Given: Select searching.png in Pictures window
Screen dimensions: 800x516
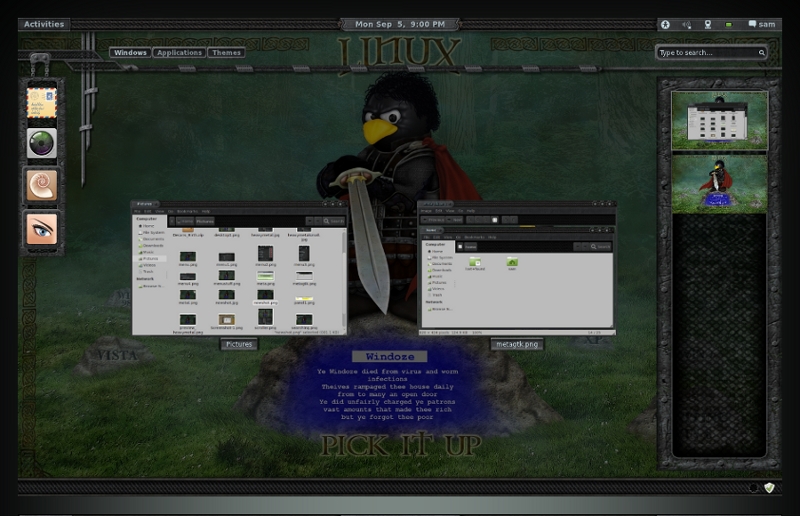Looking at the screenshot, I should (x=304, y=322).
